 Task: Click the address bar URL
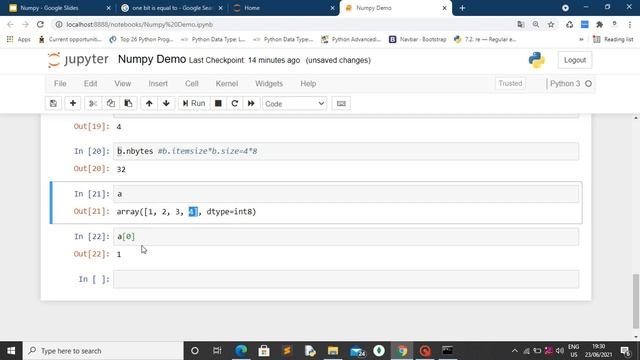(x=140, y=24)
